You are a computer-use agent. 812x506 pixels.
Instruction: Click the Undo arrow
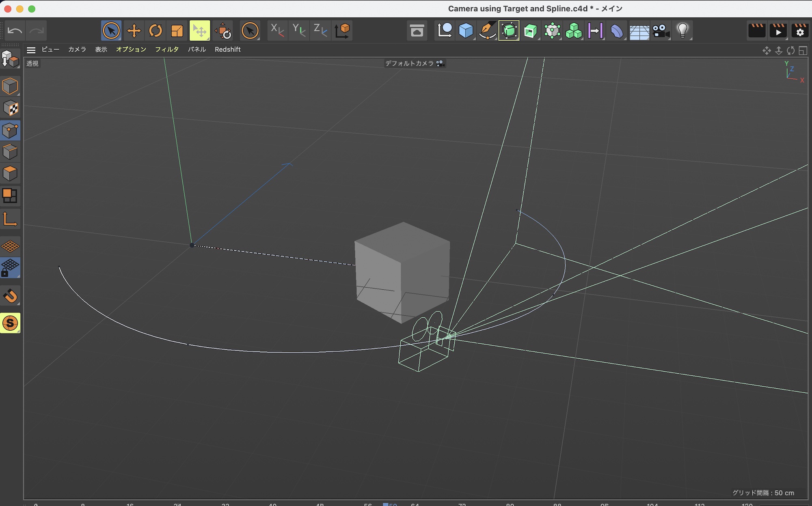pos(15,31)
